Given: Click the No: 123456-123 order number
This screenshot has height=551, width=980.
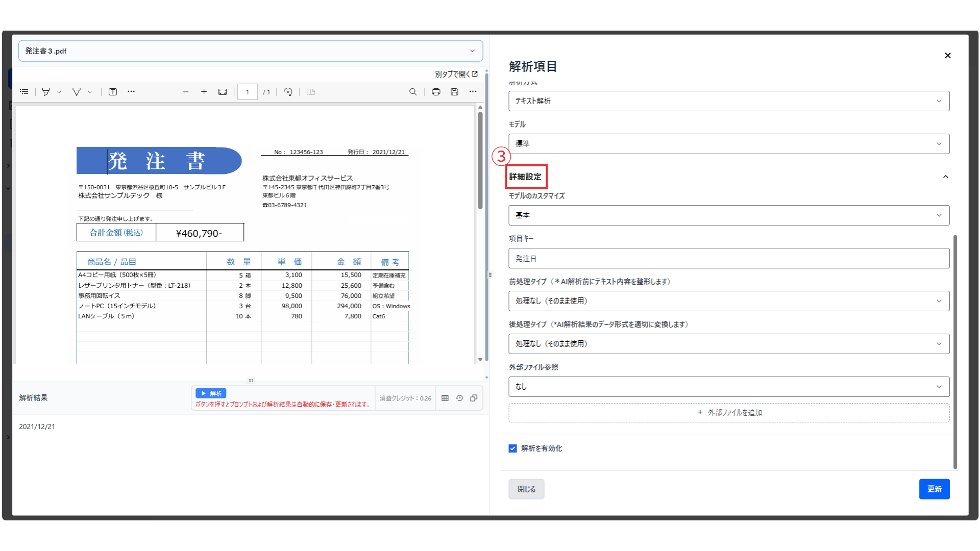Looking at the screenshot, I should [x=299, y=152].
